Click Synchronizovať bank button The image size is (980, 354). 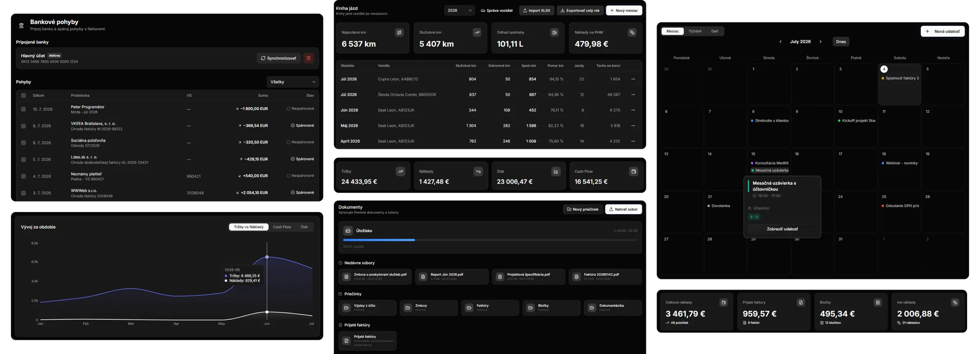coord(279,58)
